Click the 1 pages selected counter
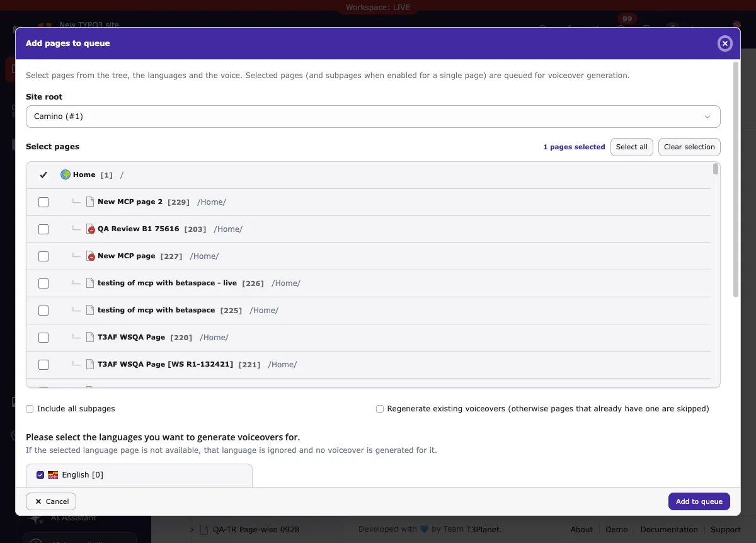Viewport: 756px width, 543px height. click(x=574, y=147)
